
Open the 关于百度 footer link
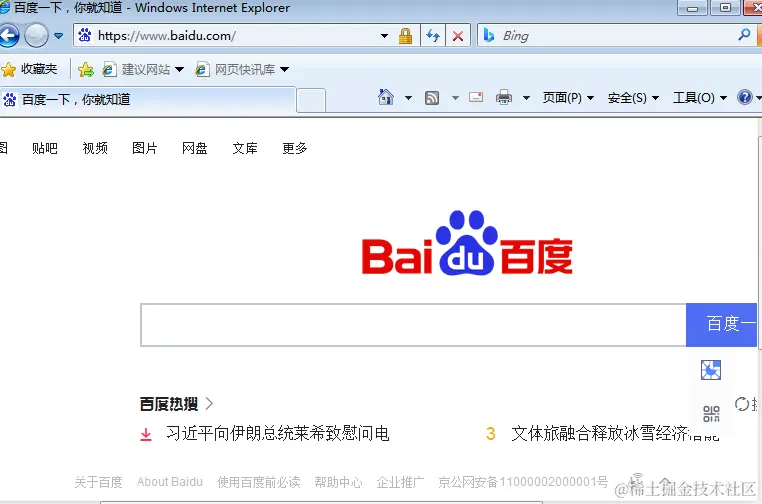click(x=98, y=482)
